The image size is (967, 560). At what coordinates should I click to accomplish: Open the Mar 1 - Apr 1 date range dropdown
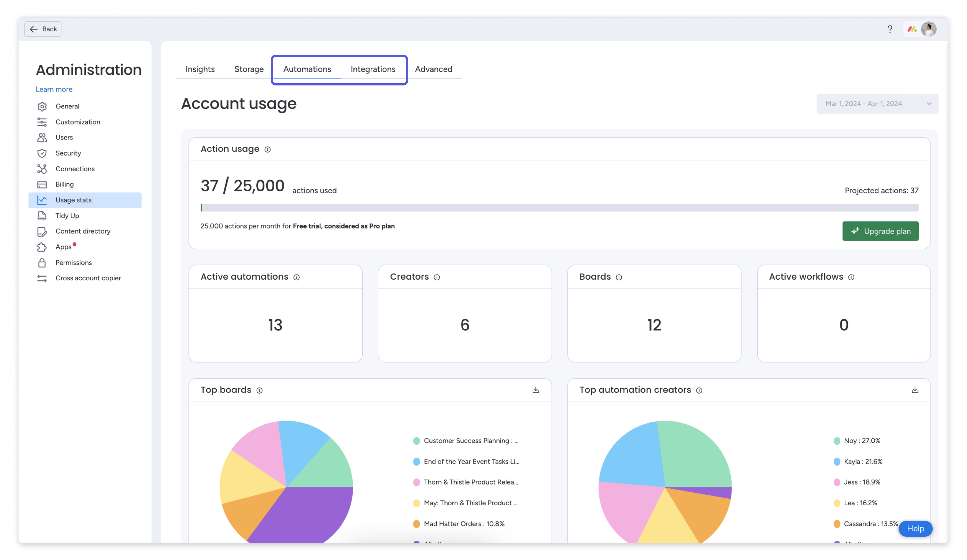click(877, 104)
